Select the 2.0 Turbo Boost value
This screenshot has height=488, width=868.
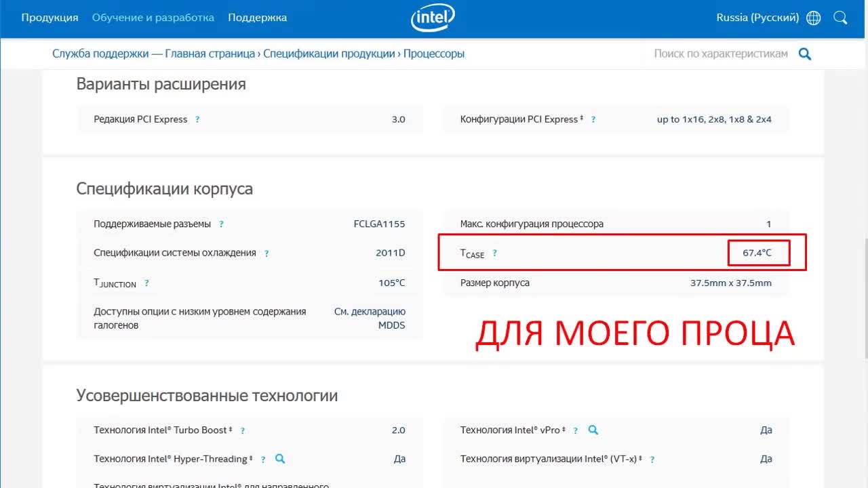[398, 430]
